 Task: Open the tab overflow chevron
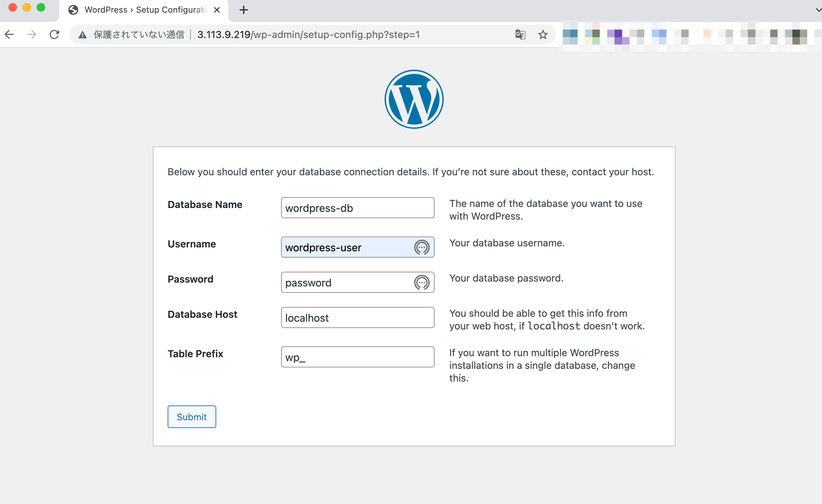[x=817, y=10]
